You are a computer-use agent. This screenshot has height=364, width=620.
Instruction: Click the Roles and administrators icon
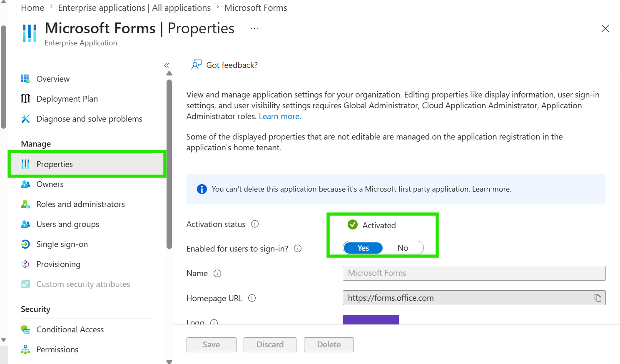pyautogui.click(x=25, y=204)
